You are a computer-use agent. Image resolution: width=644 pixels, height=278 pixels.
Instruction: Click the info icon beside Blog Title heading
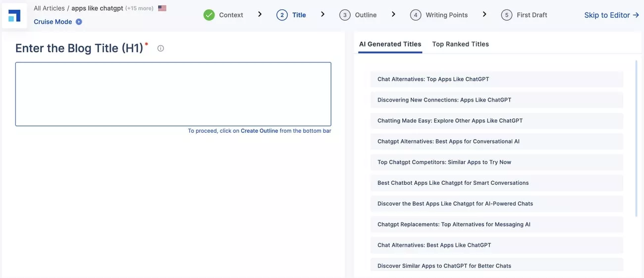pos(161,49)
